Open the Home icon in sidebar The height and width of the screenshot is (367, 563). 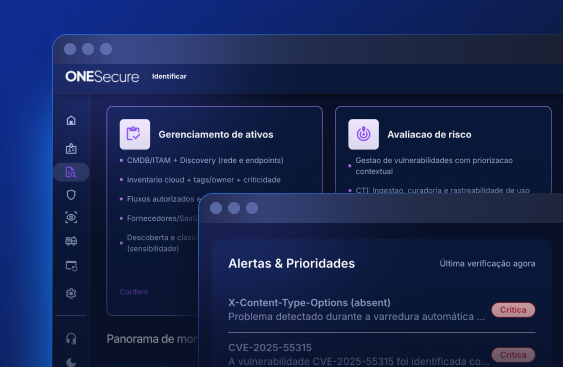coord(71,121)
